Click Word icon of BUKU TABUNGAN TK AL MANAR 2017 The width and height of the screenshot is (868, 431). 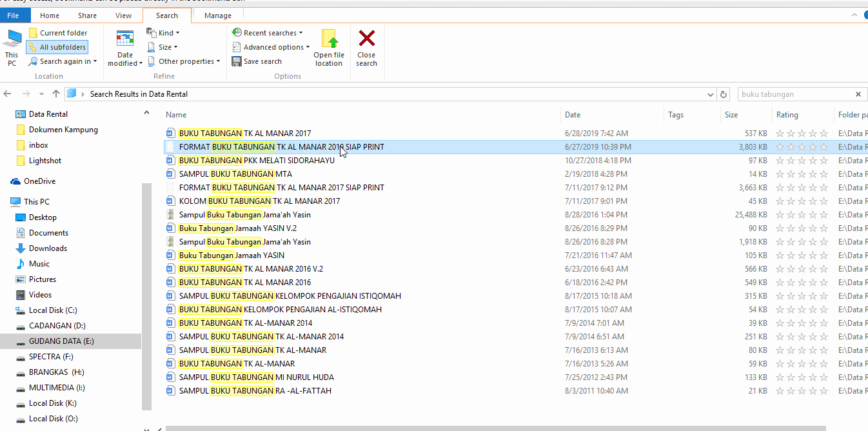(x=170, y=134)
